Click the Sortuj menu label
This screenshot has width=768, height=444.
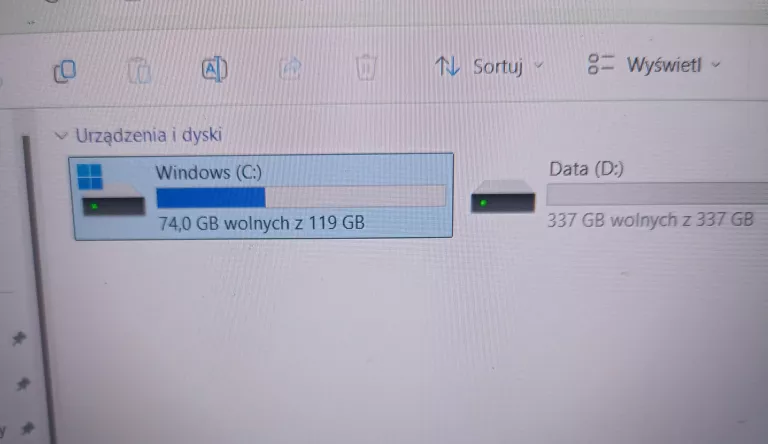coord(498,66)
